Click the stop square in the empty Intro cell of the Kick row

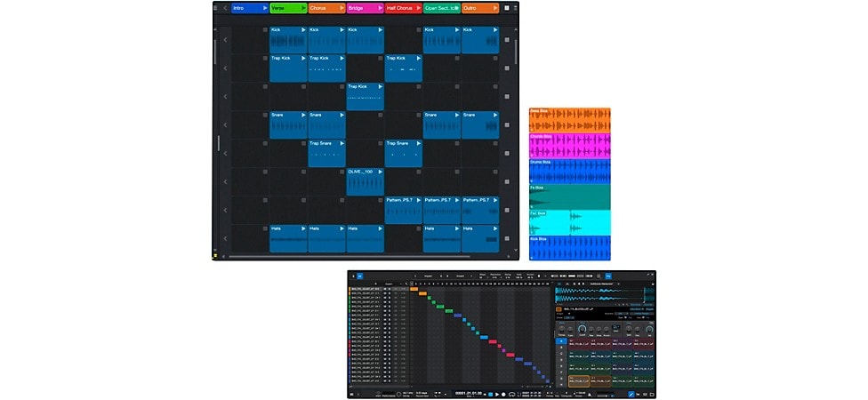point(265,30)
